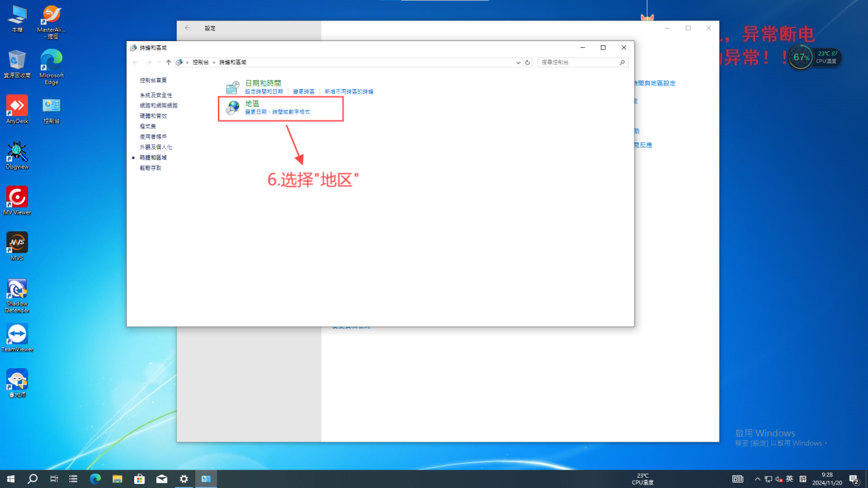Image resolution: width=868 pixels, height=488 pixels.
Task: Select 系統及安全性 in the left sidebar
Action: 156,95
